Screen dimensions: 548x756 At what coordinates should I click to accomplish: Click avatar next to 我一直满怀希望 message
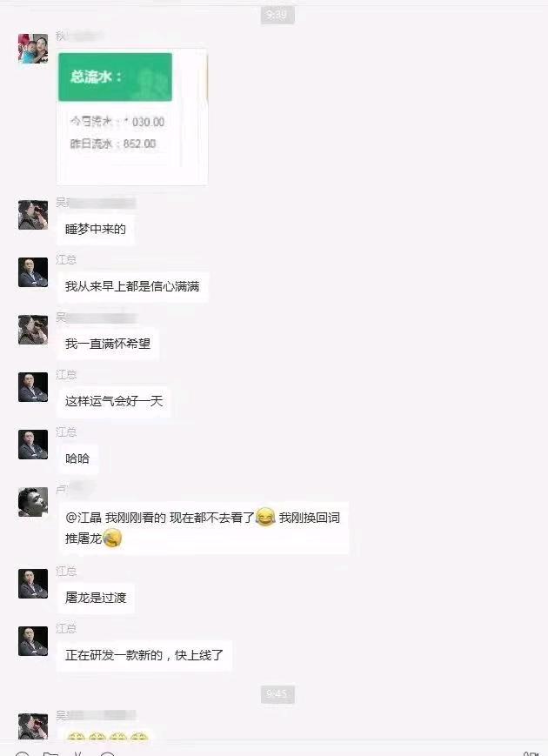tap(33, 330)
